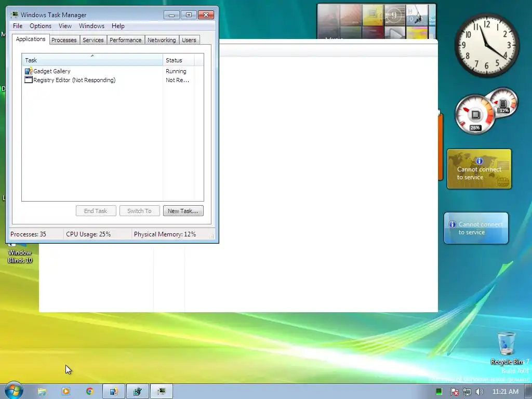
Task: Click the yellow Cannot connect to service gadget
Action: click(479, 169)
